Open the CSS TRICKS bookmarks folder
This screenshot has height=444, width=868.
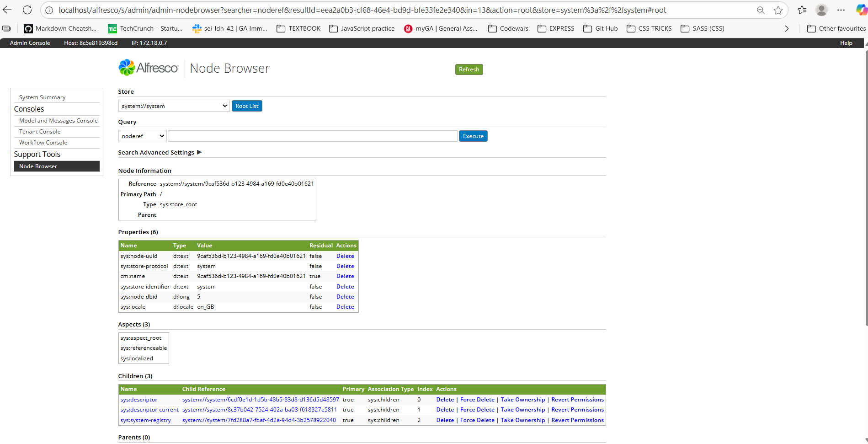(649, 28)
